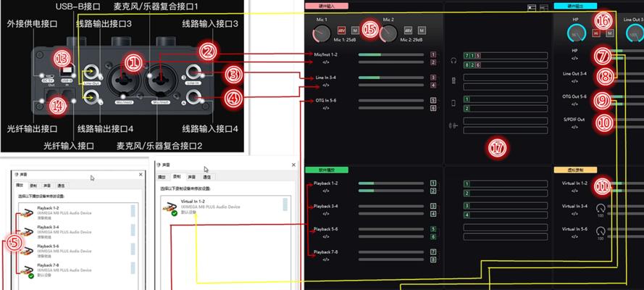Open 声音 tab in Sound dialog showing Virtual In 1-2
Viewport: 644px width, 290px height.
pos(192,177)
